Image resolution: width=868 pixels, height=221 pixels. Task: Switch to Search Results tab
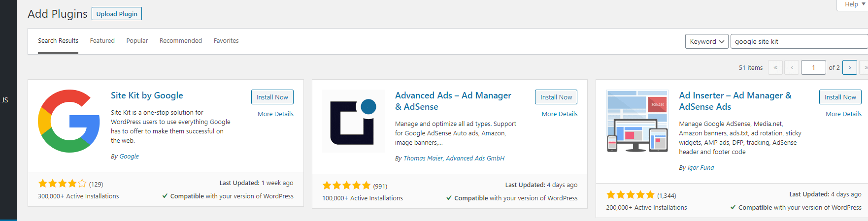coord(58,41)
